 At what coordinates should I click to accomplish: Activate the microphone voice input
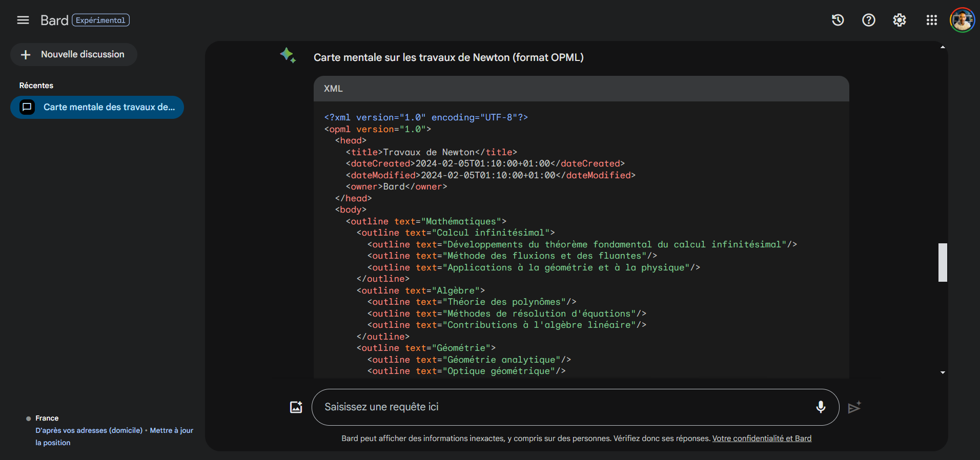coord(820,407)
